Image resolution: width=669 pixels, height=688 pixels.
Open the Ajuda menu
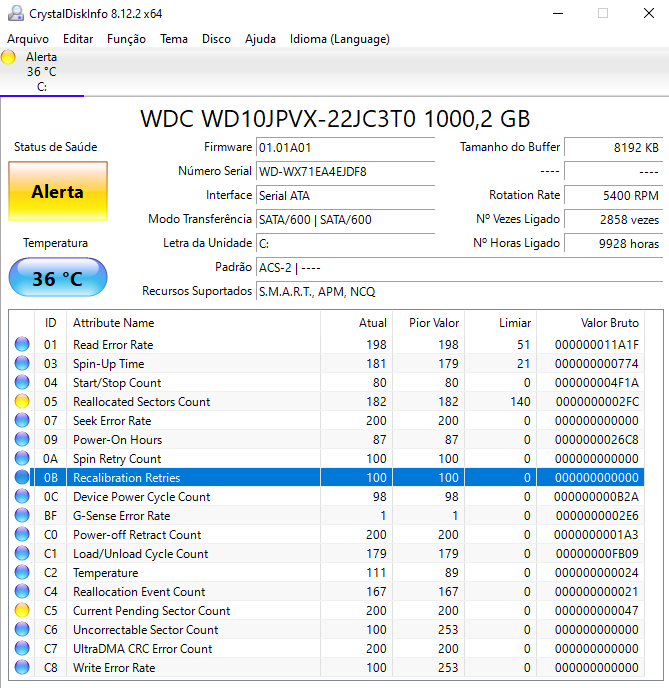click(x=260, y=39)
